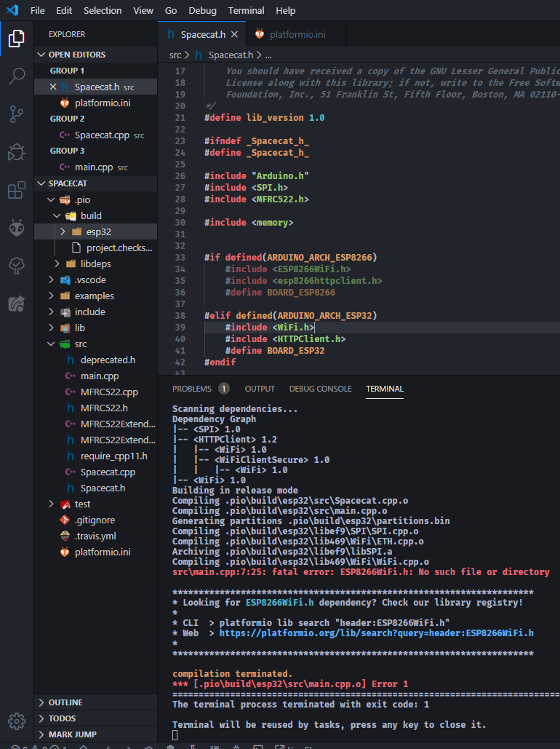560x749 pixels.
Task: Collapse the OPEN EDITORS section
Action: coord(76,55)
